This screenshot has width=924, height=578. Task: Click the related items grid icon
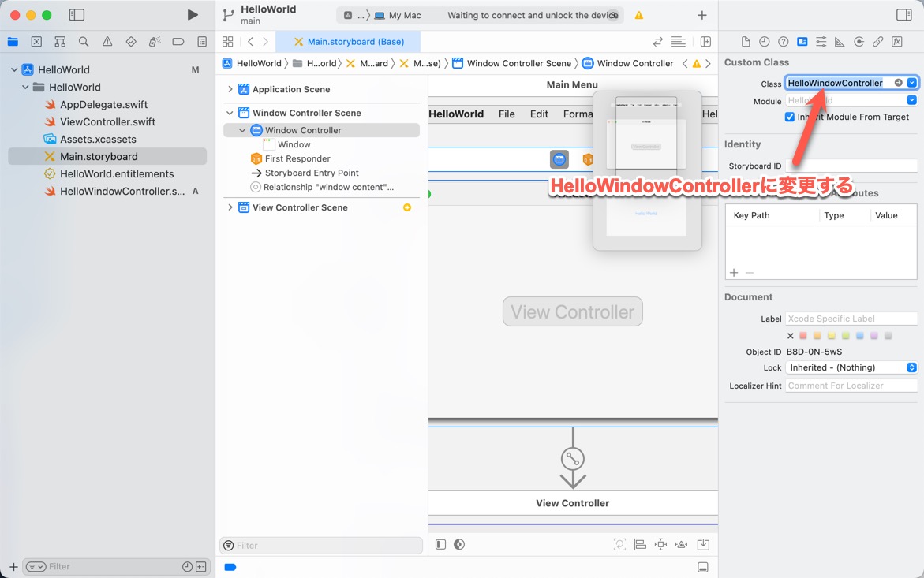227,42
